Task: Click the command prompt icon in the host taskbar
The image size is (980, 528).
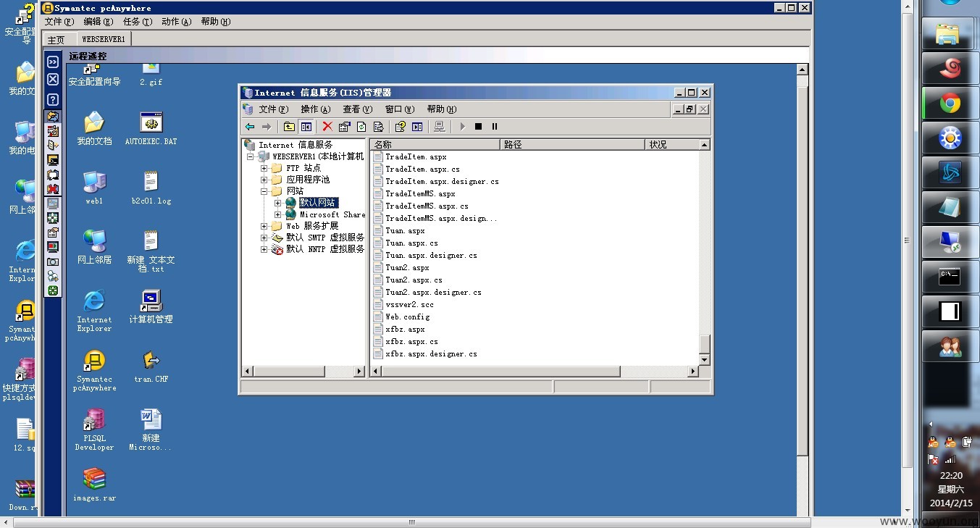Action: click(x=950, y=277)
